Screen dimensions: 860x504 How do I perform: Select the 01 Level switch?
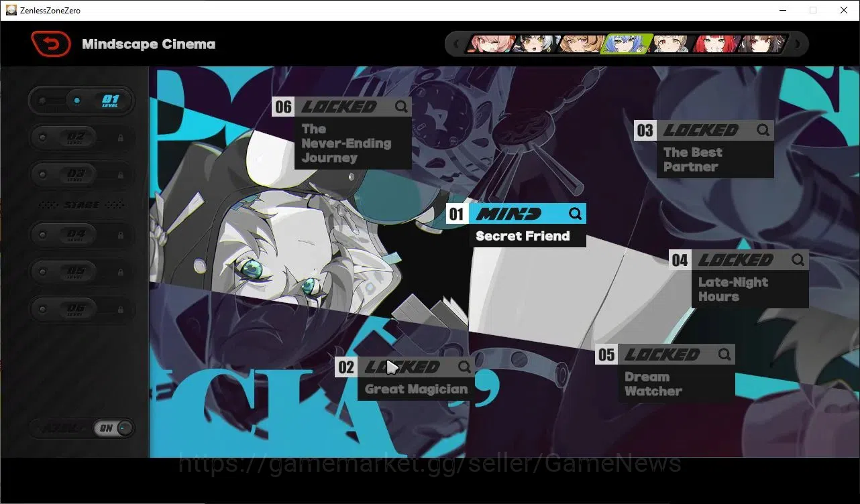(x=81, y=101)
